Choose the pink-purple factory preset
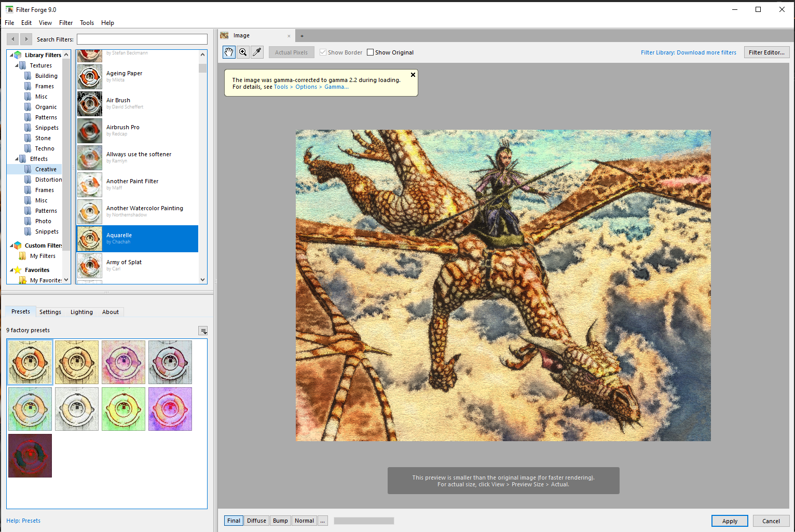Screen dimensions: 795x532 pos(124,362)
